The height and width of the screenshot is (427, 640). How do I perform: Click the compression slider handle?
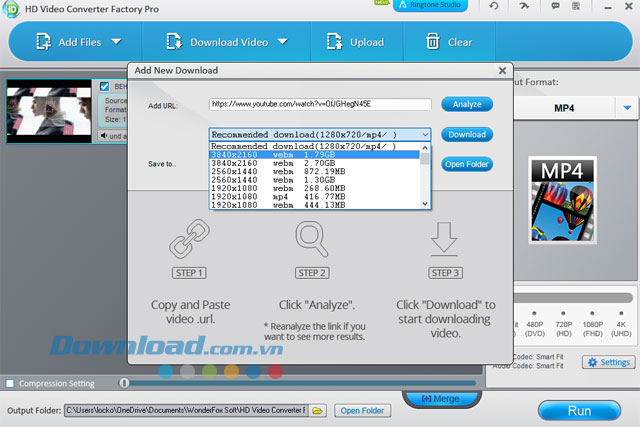(x=124, y=383)
